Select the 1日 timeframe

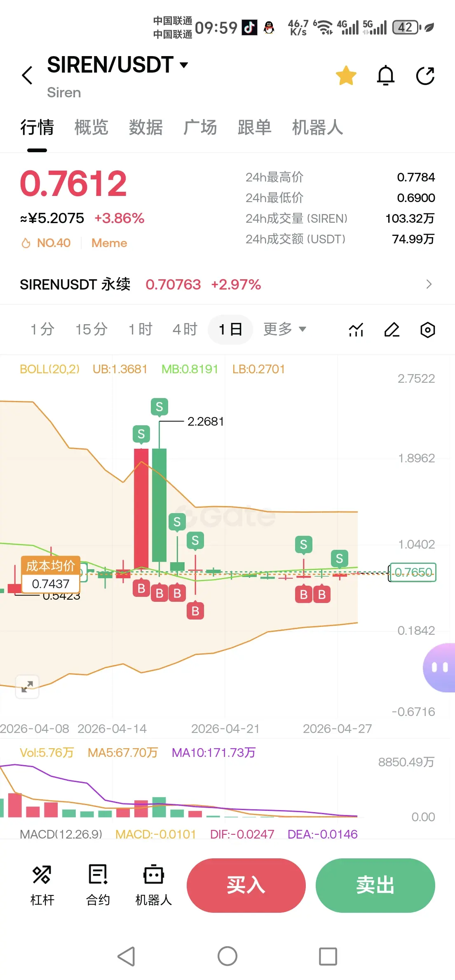coord(230,329)
